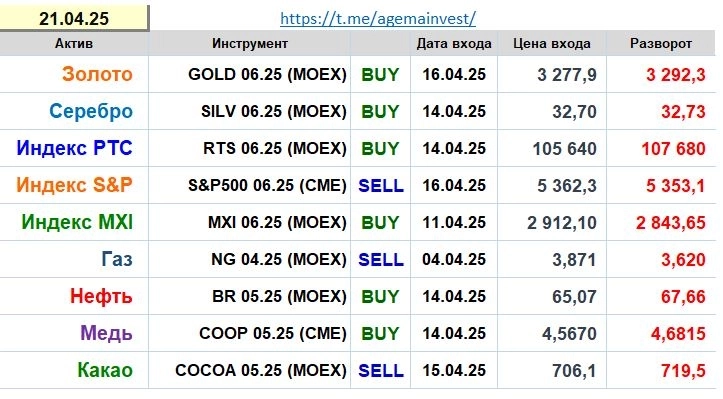Select the 21.04.25 date cell

click(x=74, y=18)
